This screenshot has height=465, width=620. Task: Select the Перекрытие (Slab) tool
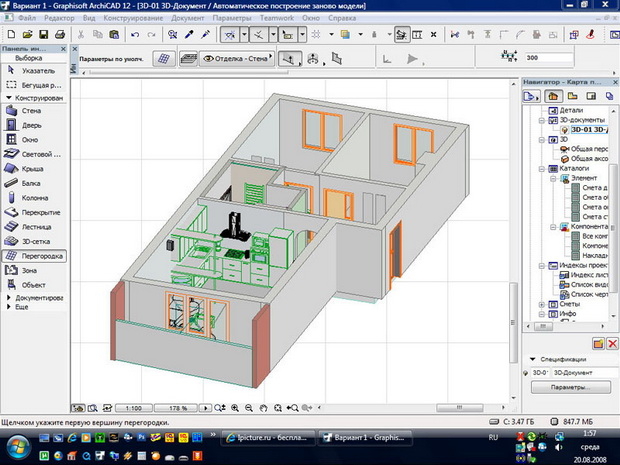34,212
